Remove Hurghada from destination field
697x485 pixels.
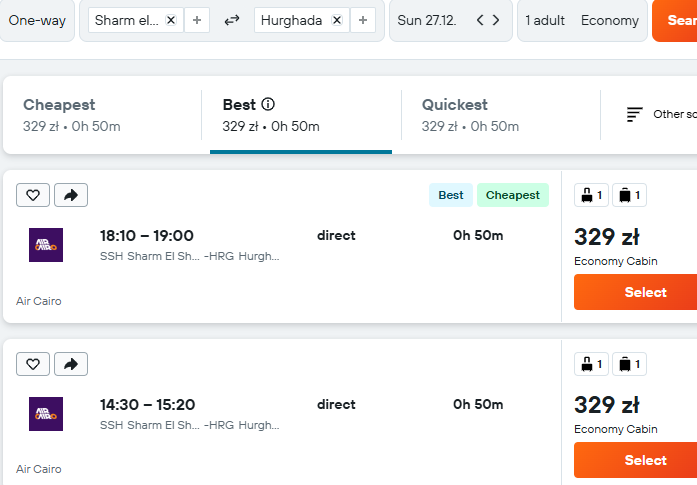[x=337, y=20]
